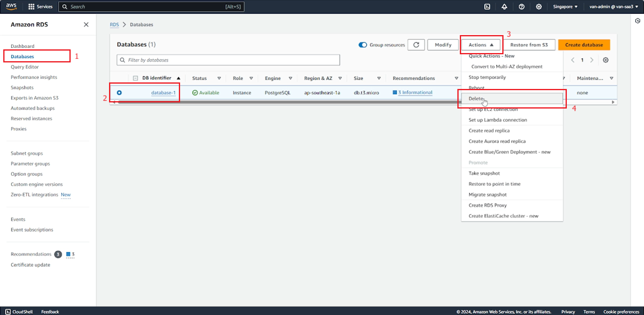This screenshot has width=644, height=315.
Task: Open Automated backups in sidebar
Action: point(33,108)
